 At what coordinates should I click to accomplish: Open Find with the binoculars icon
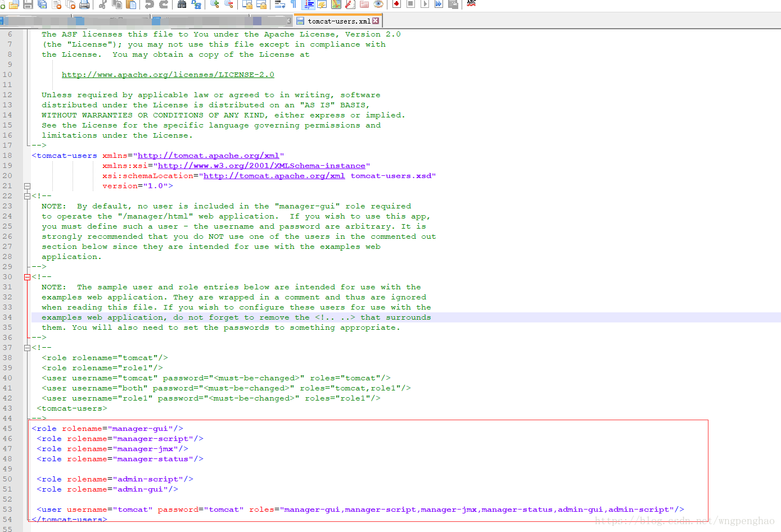pos(182,4)
